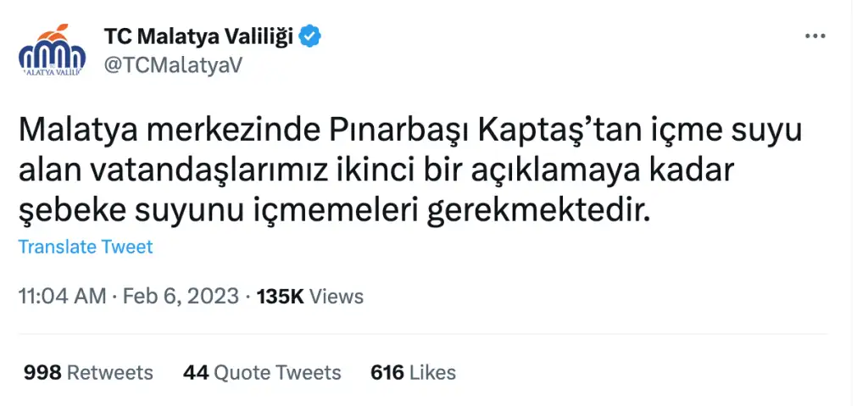The height and width of the screenshot is (406, 868).
Task: Click the @TCMalatyaV handle
Action: point(173,65)
